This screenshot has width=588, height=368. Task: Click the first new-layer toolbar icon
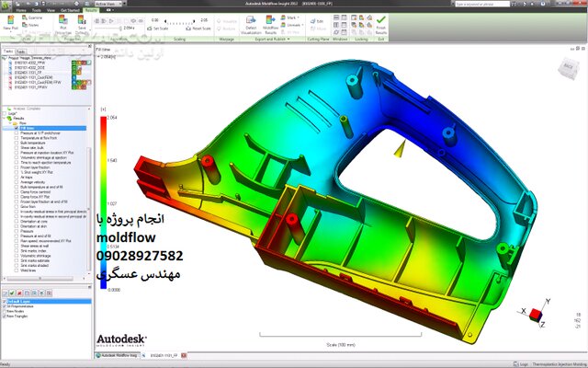click(x=6, y=293)
